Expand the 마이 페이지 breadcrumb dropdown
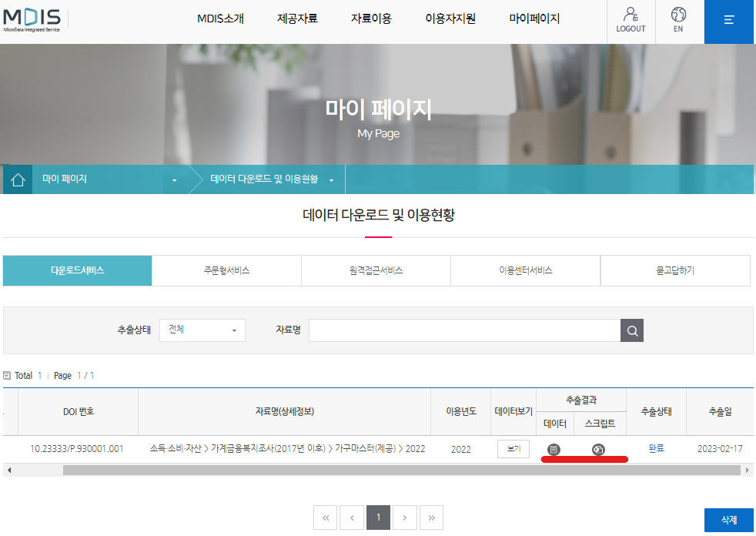 click(175, 180)
